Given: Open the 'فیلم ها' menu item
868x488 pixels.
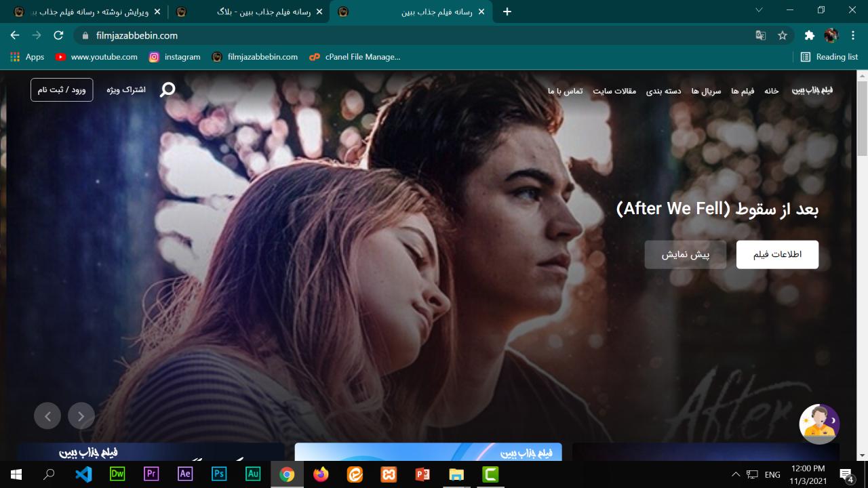Looking at the screenshot, I should pyautogui.click(x=743, y=91).
